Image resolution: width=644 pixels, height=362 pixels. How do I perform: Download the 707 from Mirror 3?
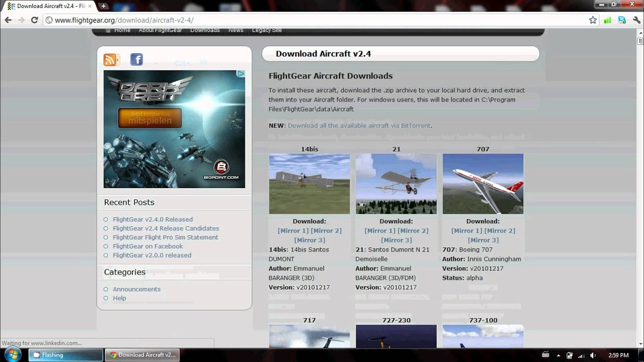484,240
